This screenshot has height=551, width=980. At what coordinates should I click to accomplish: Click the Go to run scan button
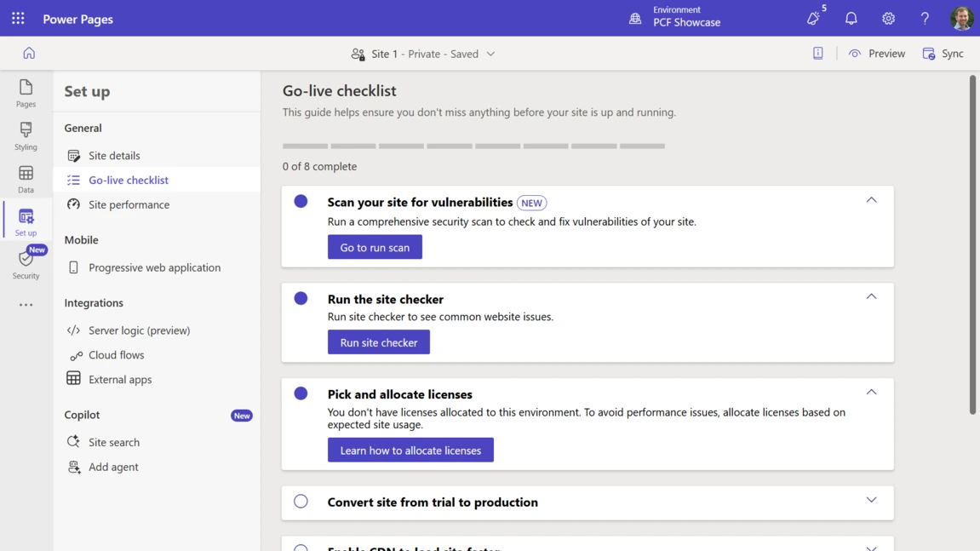375,247
